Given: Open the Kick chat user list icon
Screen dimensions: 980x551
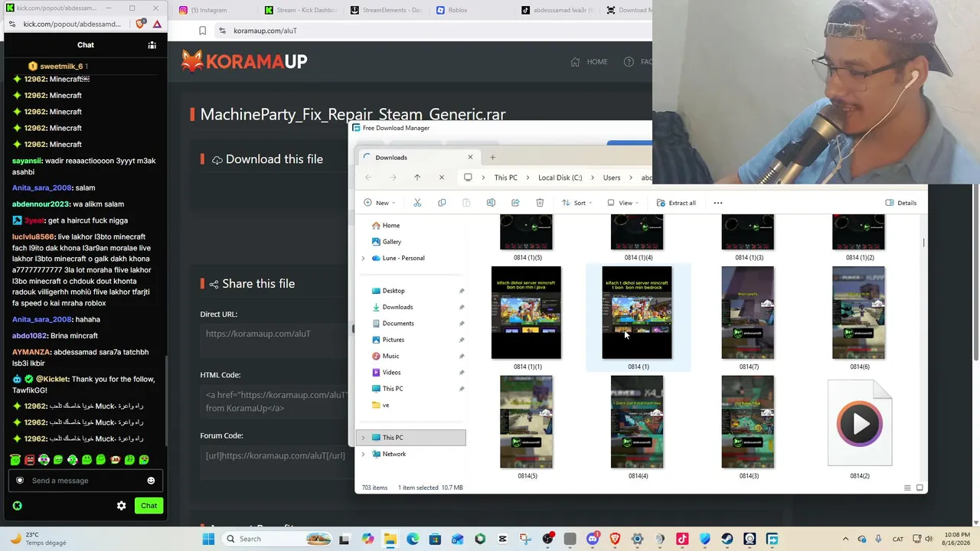Looking at the screenshot, I should tap(152, 45).
